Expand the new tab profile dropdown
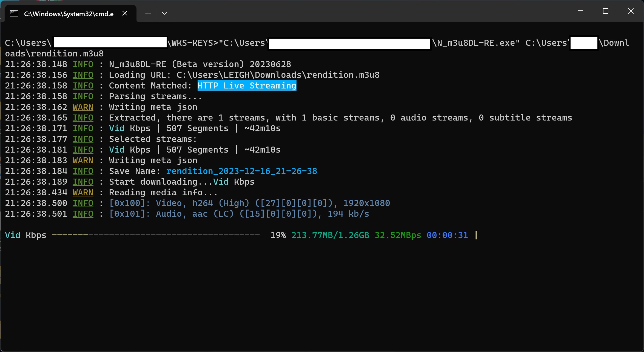This screenshot has height=352, width=644. click(164, 13)
